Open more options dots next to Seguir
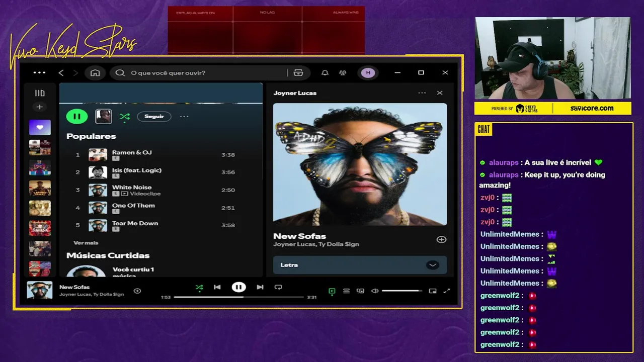The height and width of the screenshot is (362, 644). (184, 117)
